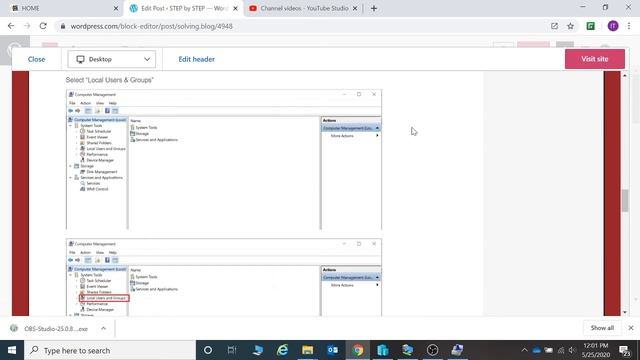This screenshot has height=360, width=640.
Task: Click the preview scrollbar up arrow
Action: click(x=625, y=76)
